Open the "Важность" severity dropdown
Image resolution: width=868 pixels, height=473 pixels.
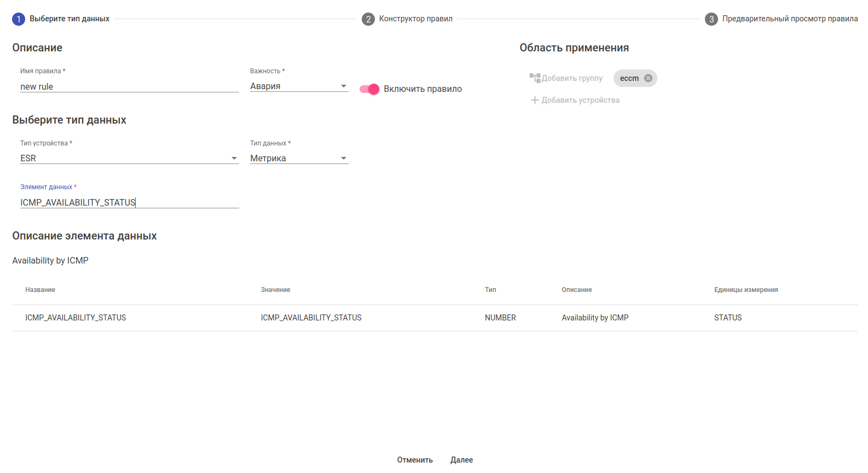pyautogui.click(x=299, y=86)
